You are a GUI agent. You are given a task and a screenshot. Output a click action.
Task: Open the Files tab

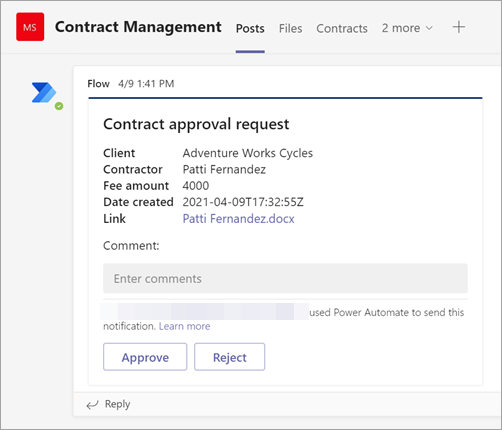(290, 28)
